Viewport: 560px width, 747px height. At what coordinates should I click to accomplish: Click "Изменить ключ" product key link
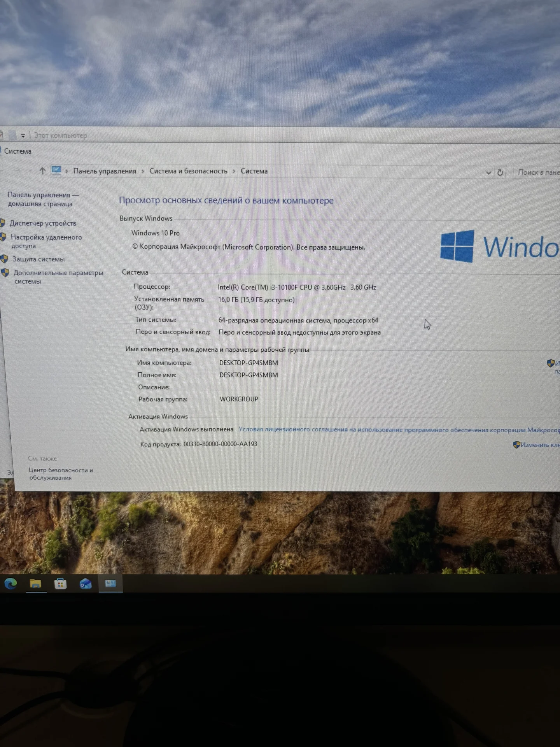tap(540, 445)
